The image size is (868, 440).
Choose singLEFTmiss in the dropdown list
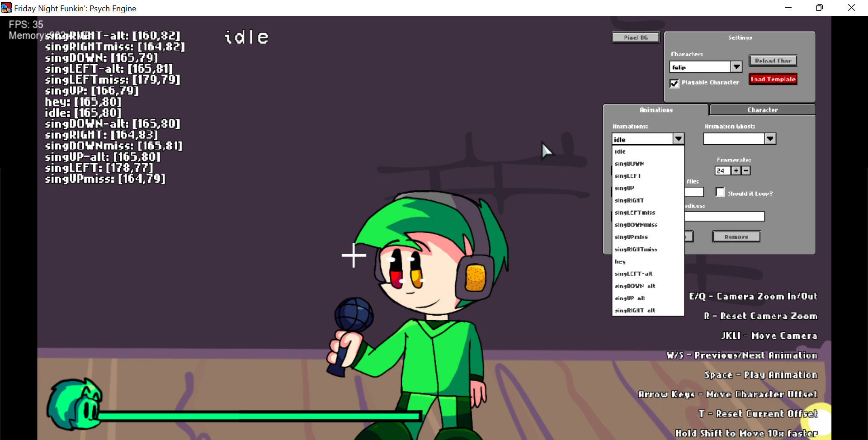pyautogui.click(x=648, y=213)
